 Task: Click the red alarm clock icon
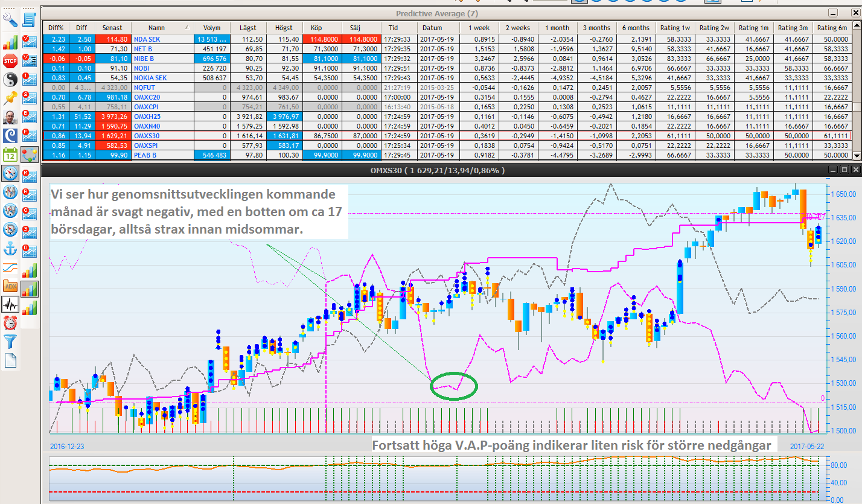10,323
